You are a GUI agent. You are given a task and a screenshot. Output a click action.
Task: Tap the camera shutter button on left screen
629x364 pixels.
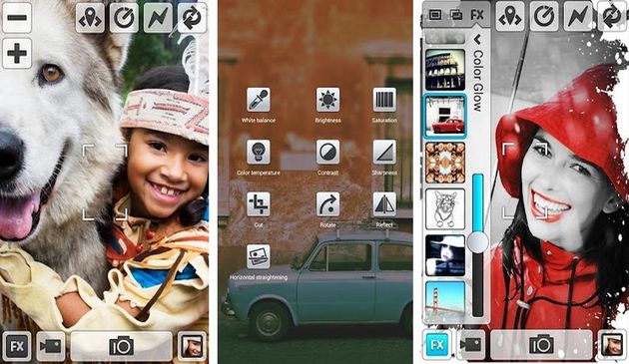pyautogui.click(x=121, y=346)
